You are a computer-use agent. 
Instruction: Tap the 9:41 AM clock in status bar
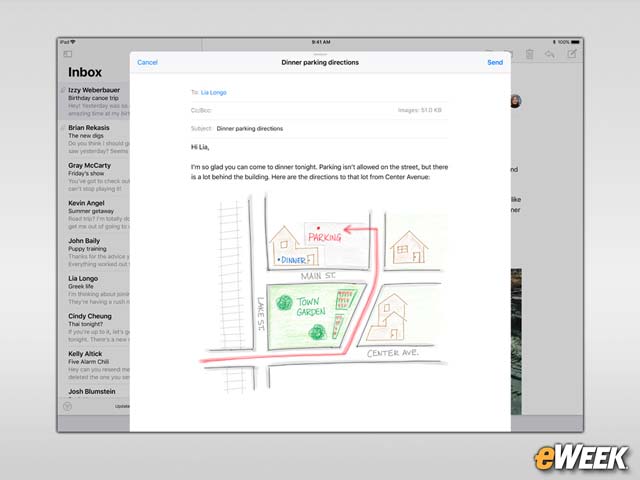321,42
